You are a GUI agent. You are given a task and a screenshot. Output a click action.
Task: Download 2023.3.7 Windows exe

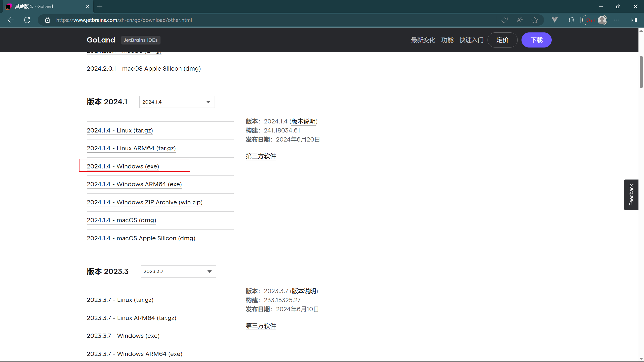click(123, 336)
